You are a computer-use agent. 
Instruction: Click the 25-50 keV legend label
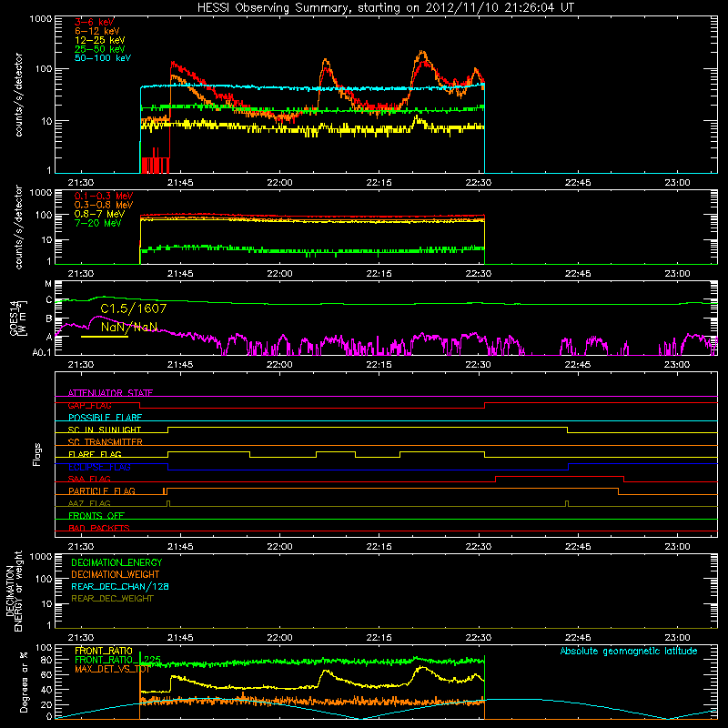[x=100, y=49]
